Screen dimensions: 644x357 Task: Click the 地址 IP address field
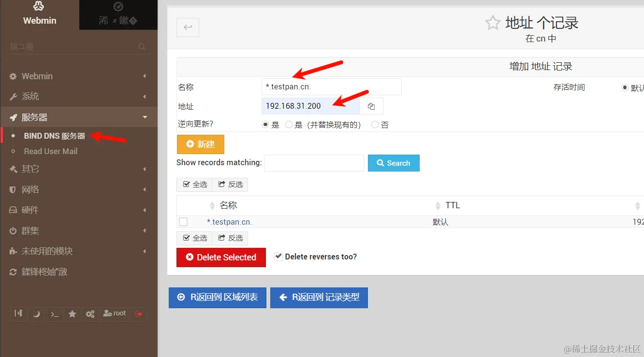(310, 106)
